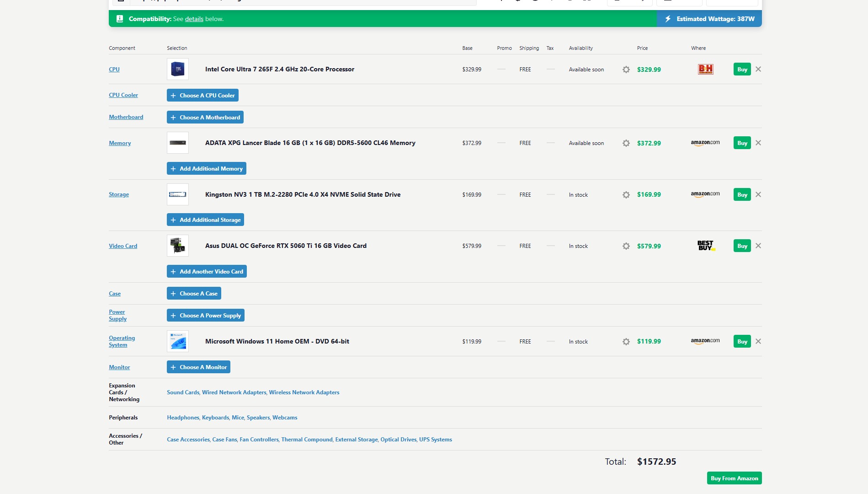Open the Windows 11 Home product thumbnail

[x=178, y=341]
